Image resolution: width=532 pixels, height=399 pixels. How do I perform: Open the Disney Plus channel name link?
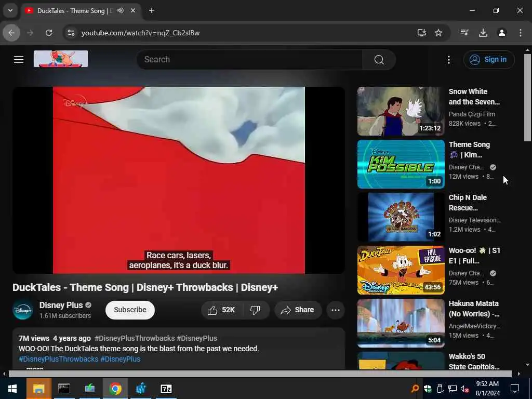[x=61, y=305]
